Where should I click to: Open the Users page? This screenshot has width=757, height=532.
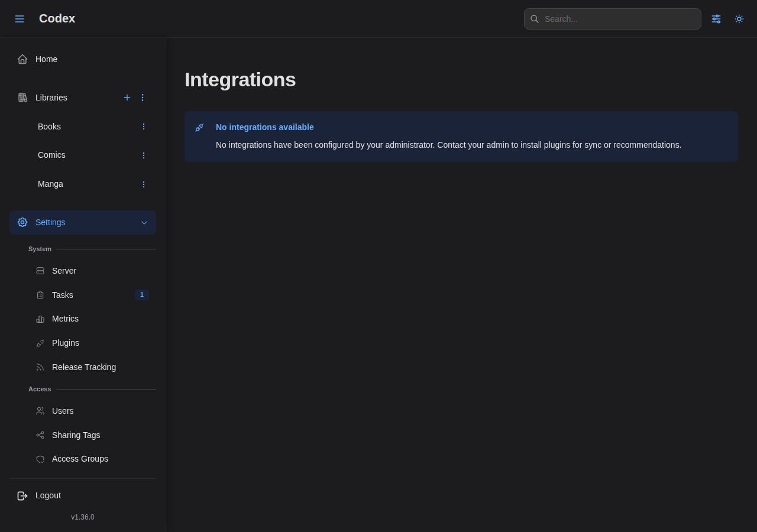click(92, 411)
